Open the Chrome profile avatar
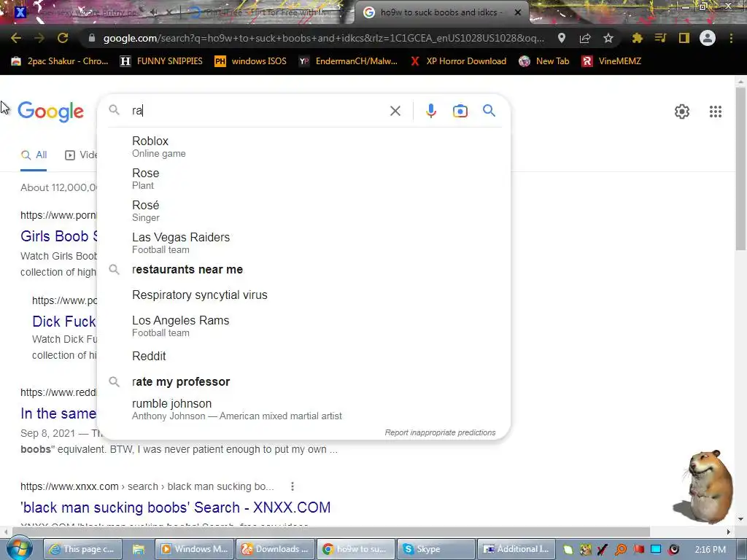 (708, 38)
